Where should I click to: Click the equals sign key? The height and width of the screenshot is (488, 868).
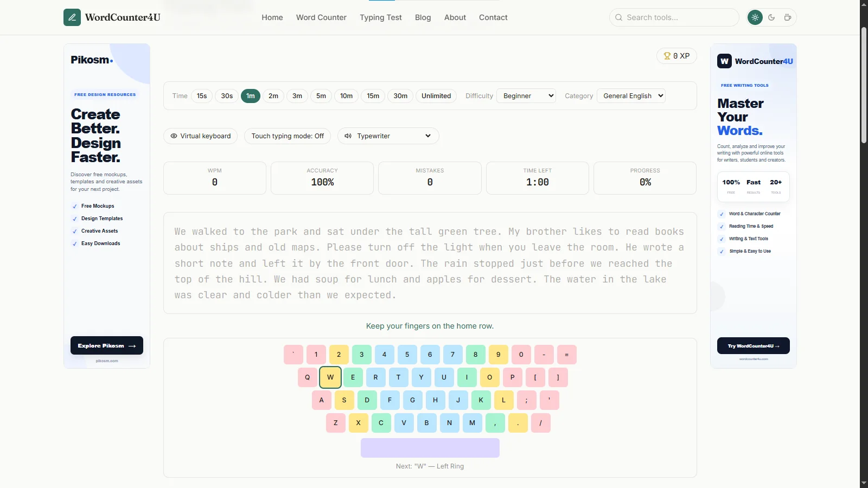click(567, 355)
